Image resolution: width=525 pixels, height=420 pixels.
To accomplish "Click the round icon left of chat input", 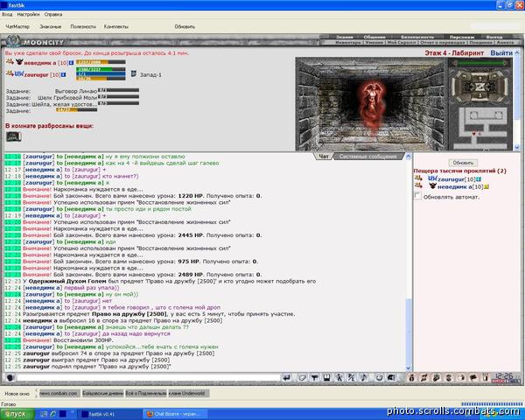I will [10, 378].
